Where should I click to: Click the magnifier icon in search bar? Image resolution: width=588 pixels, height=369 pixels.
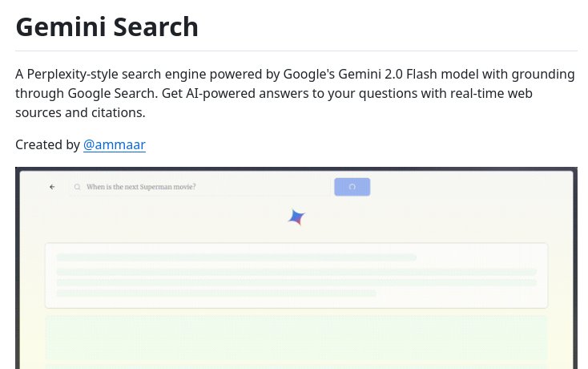tap(77, 187)
